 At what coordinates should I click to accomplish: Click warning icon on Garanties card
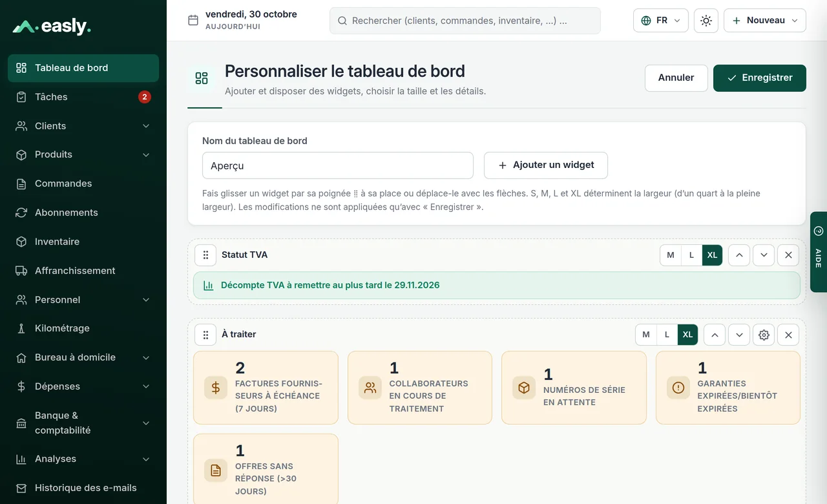678,388
